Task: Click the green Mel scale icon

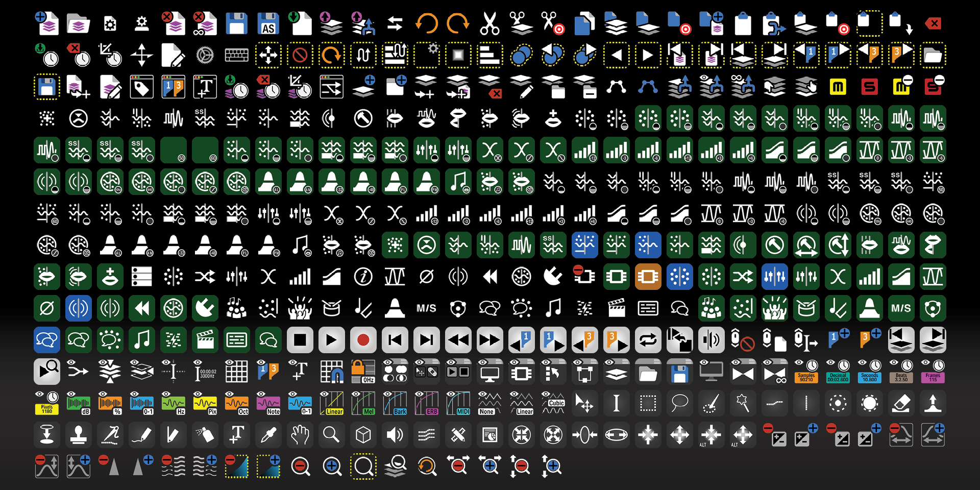Action: [x=363, y=403]
